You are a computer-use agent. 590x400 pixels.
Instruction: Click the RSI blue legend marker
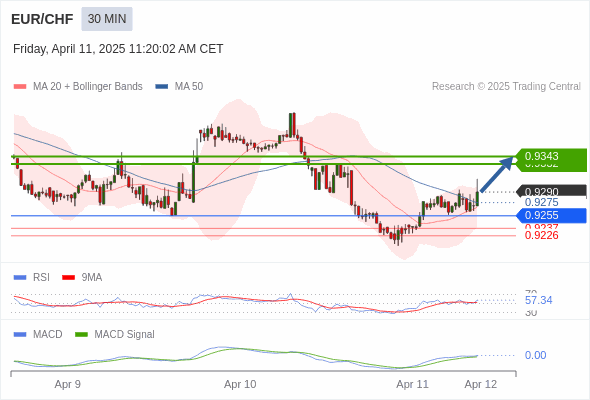(20, 278)
